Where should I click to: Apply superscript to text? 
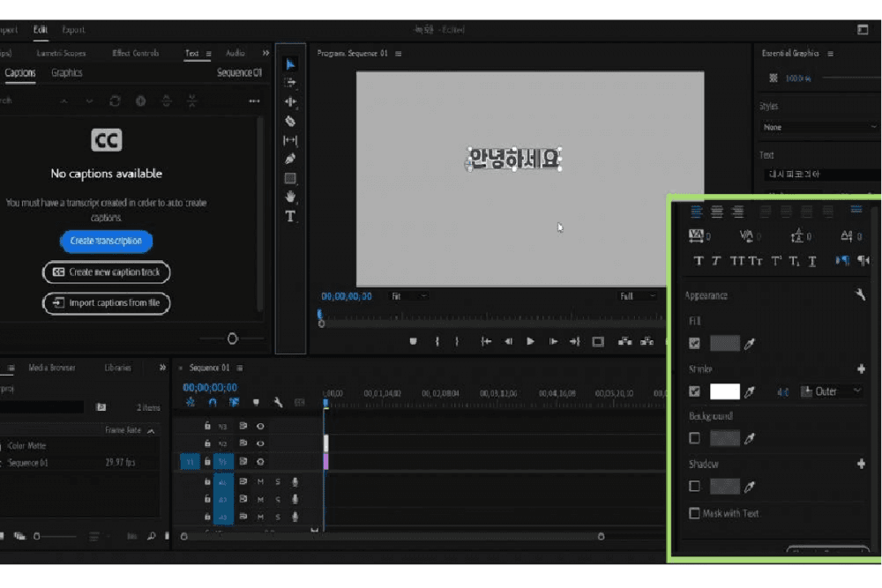[x=776, y=261]
